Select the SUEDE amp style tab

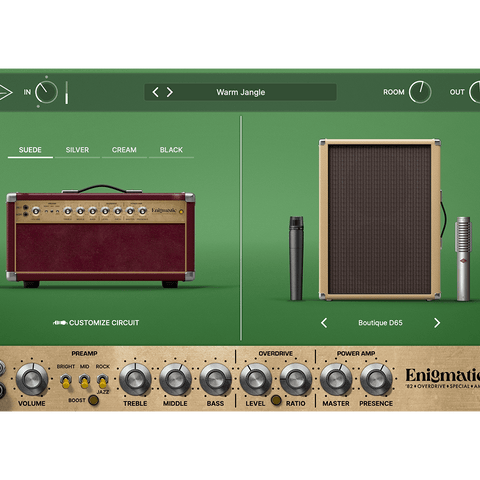30,150
